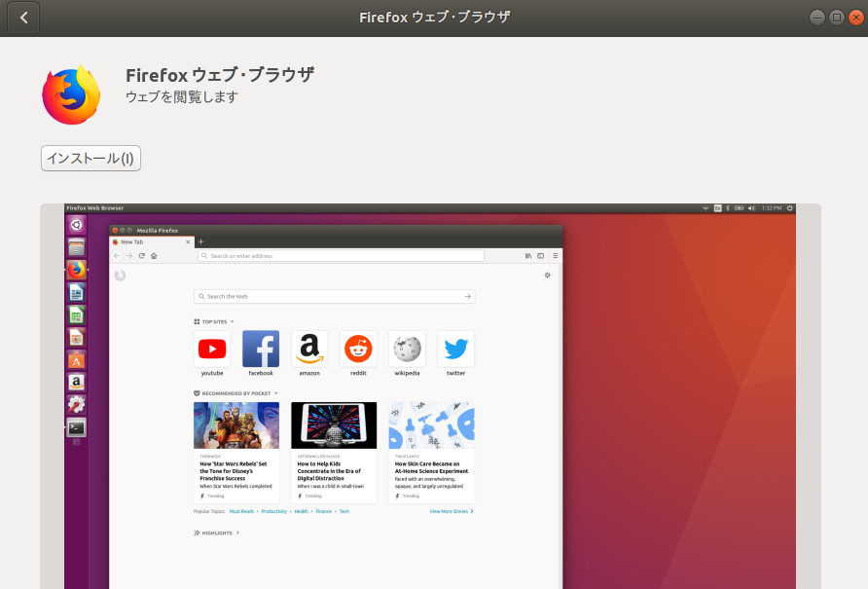868x589 pixels.
Task: Open the Firefox Library (books) icon
Action: 528,255
